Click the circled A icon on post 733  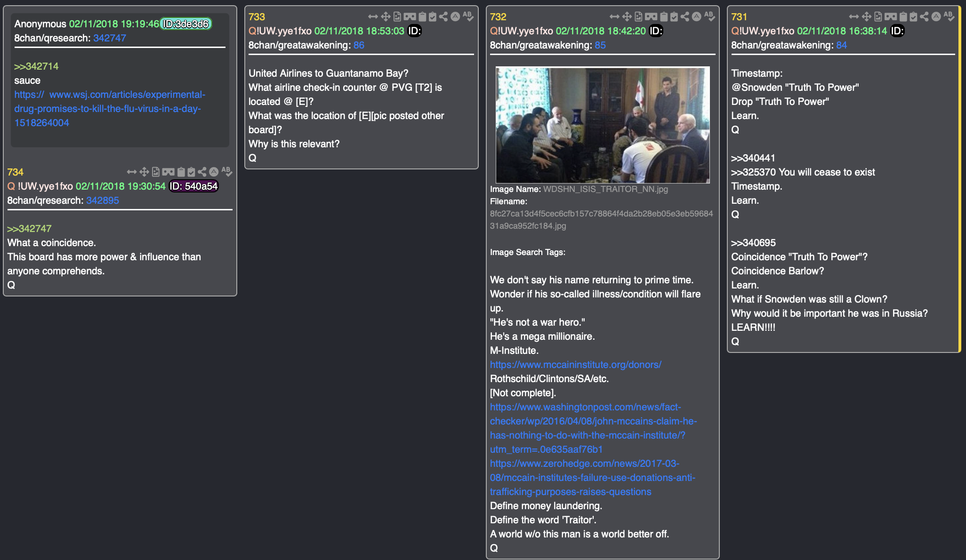pos(455,17)
